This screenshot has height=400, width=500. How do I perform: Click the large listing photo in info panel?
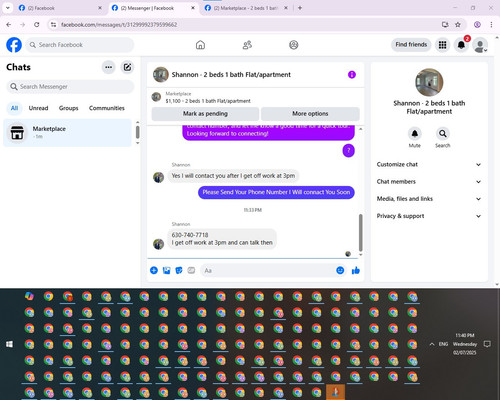click(x=429, y=82)
